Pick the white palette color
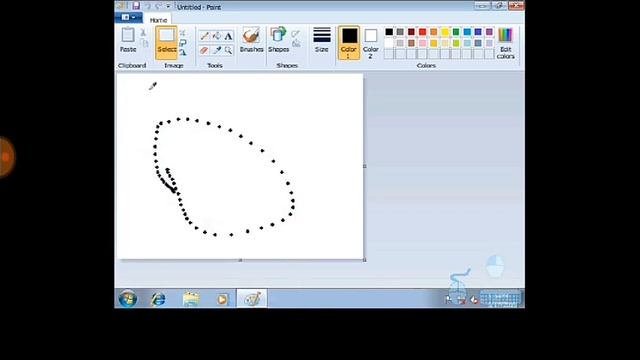Screen dimensions: 640x360 [389, 43]
